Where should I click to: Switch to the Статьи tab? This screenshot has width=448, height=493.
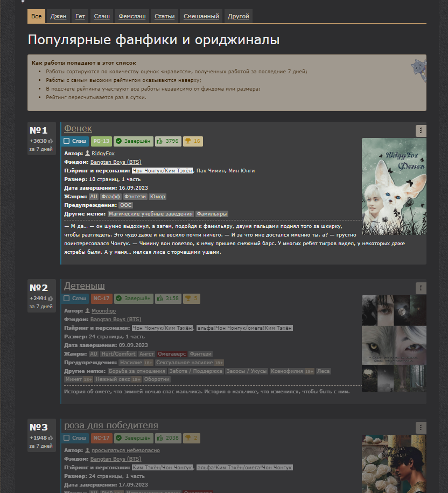164,16
